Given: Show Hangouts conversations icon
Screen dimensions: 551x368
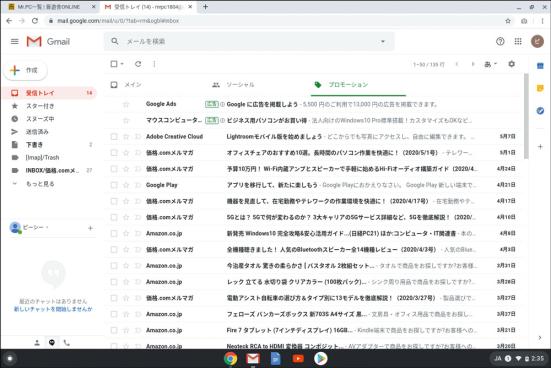Looking at the screenshot, I should tap(52, 343).
